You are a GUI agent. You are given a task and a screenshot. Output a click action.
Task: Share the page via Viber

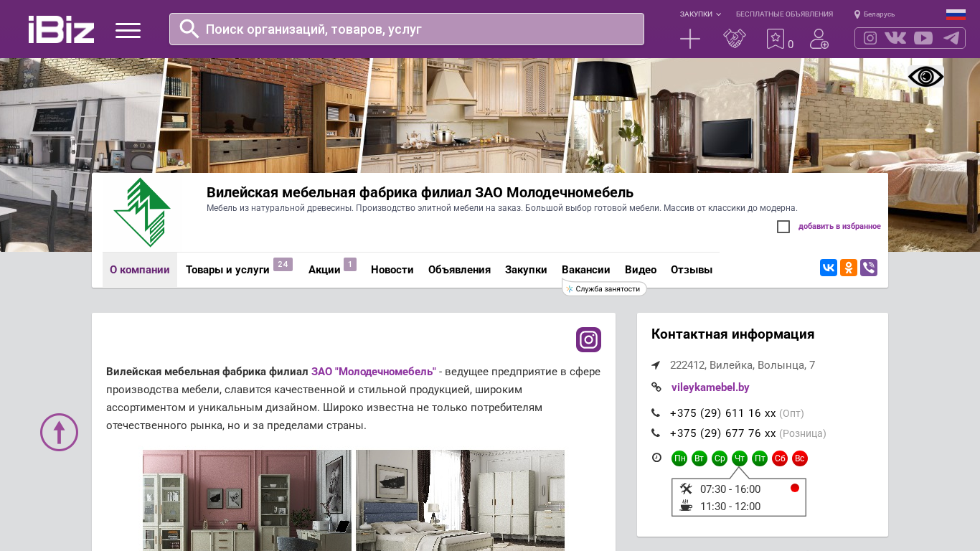pyautogui.click(x=869, y=268)
